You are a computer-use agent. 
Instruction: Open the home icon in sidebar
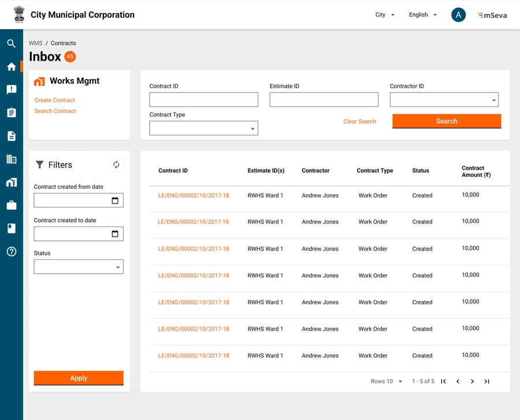click(x=11, y=66)
